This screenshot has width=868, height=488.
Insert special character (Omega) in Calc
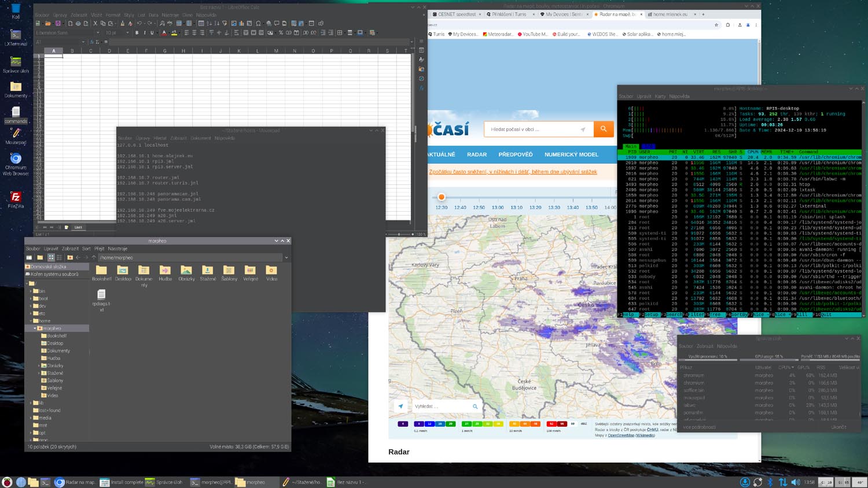tap(258, 24)
